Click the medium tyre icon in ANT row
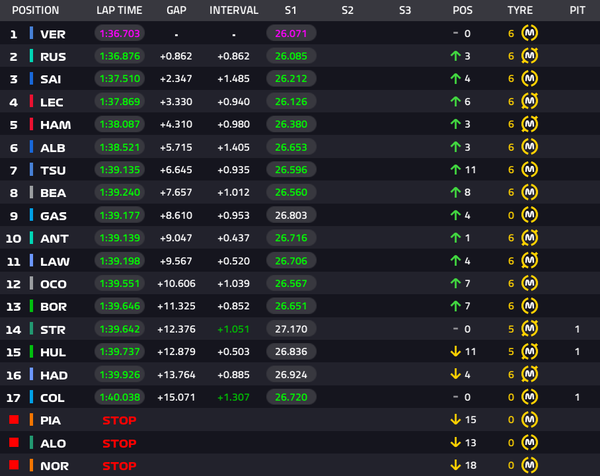600x476 pixels. pos(530,238)
